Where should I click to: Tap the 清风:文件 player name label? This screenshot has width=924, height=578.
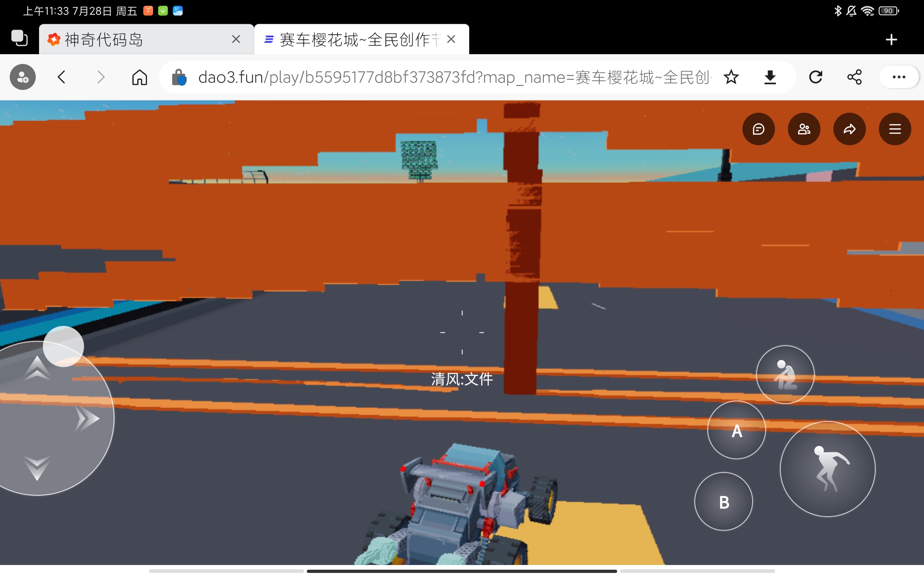pyautogui.click(x=462, y=379)
